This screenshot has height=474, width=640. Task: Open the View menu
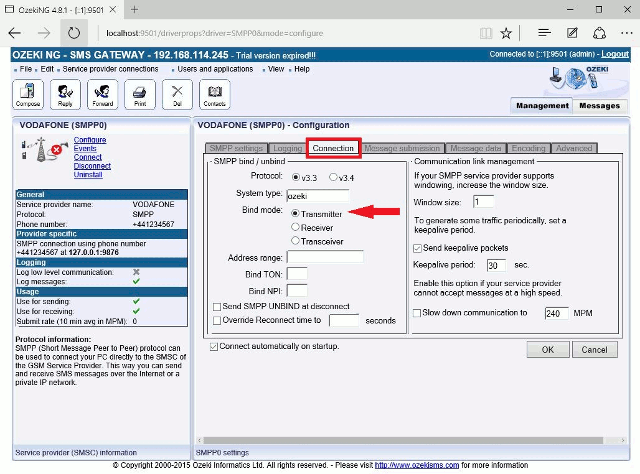[x=276, y=69]
